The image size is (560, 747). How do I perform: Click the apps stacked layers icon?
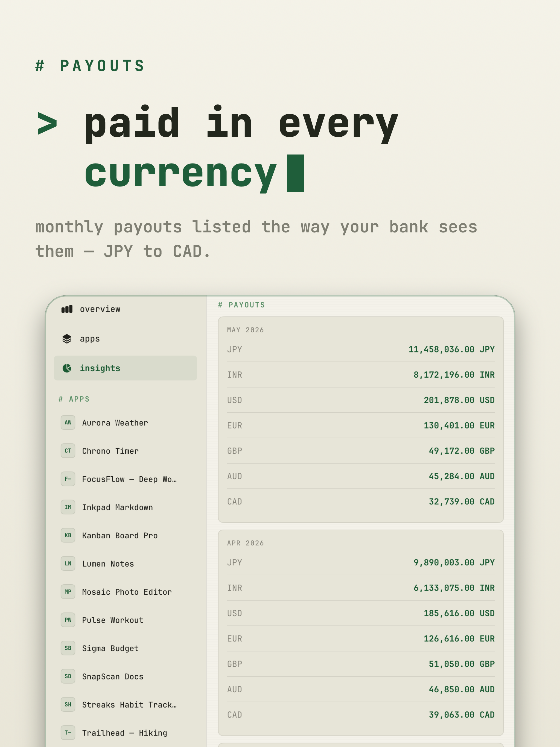coord(67,339)
